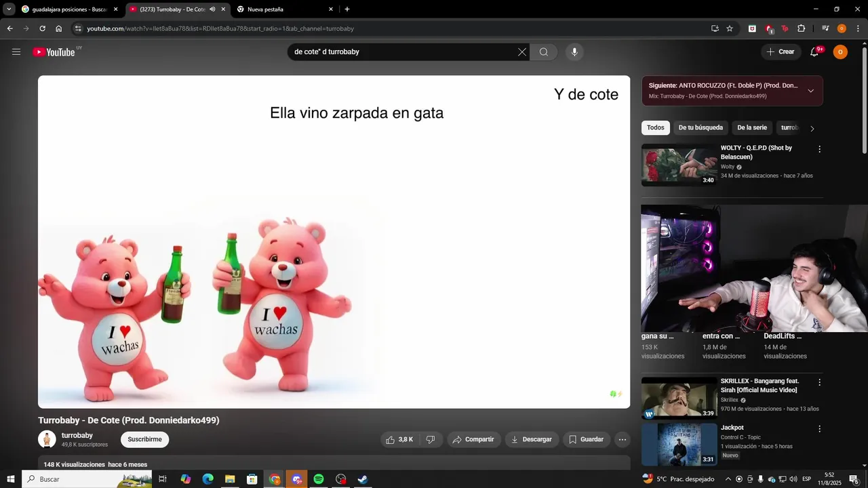Click the ESP language indicator
868x488 pixels.
pos(806,479)
